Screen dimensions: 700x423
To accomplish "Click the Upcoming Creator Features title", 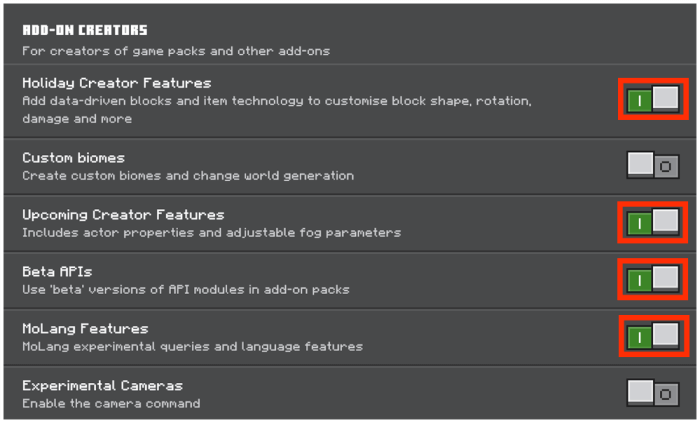I will point(123,215).
